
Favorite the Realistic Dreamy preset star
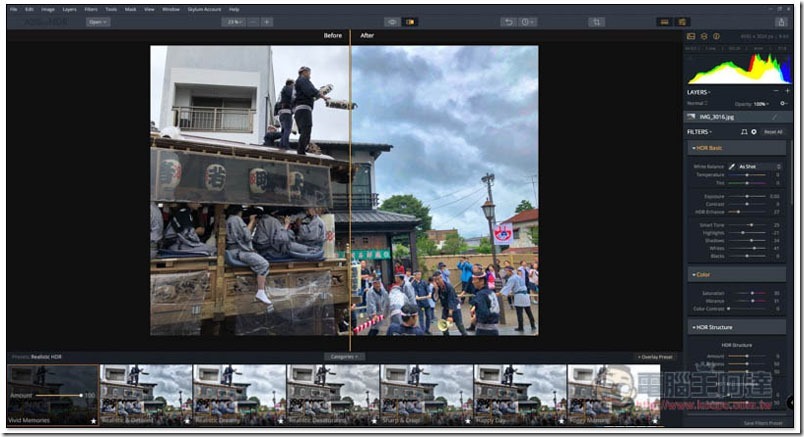pos(280,421)
